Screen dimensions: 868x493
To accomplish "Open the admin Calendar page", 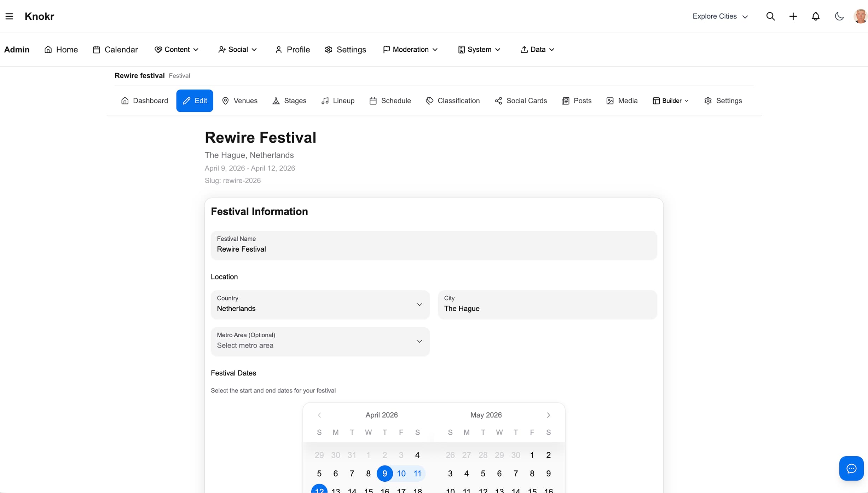I will pos(115,50).
